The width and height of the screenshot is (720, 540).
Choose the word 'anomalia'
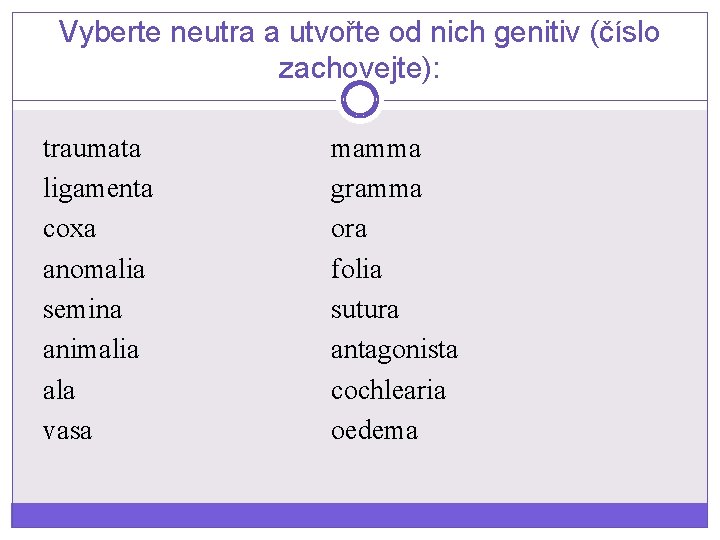click(x=94, y=269)
